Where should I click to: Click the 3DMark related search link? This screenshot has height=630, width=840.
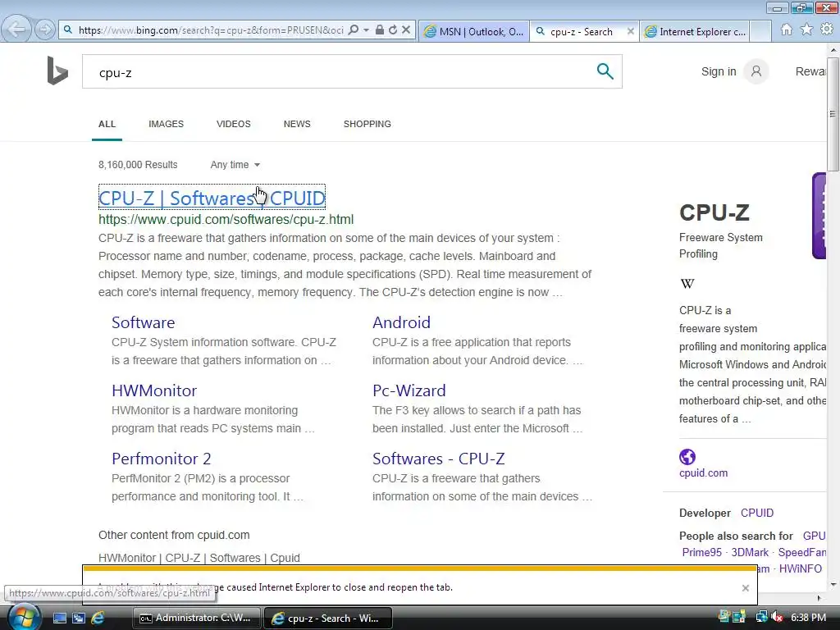[x=750, y=552]
